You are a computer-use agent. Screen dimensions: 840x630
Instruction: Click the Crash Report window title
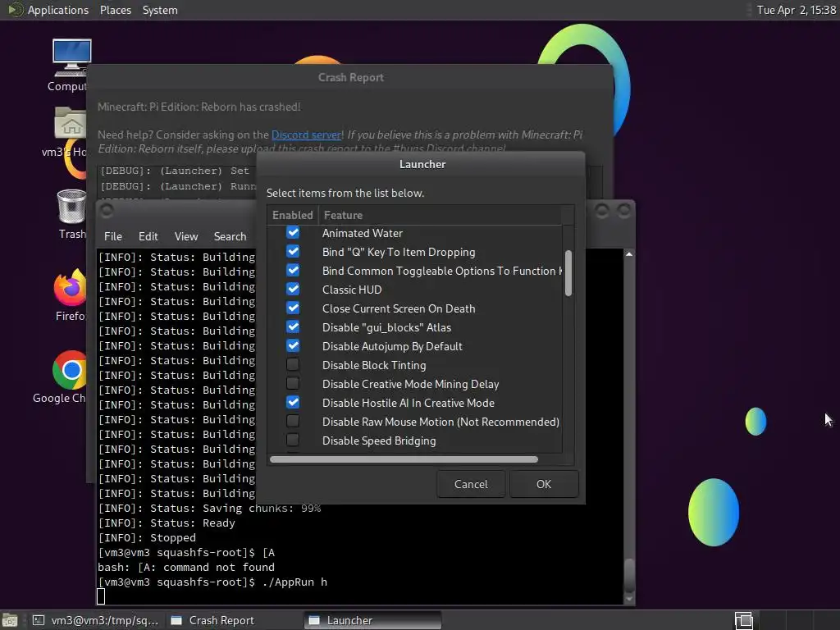(x=351, y=77)
